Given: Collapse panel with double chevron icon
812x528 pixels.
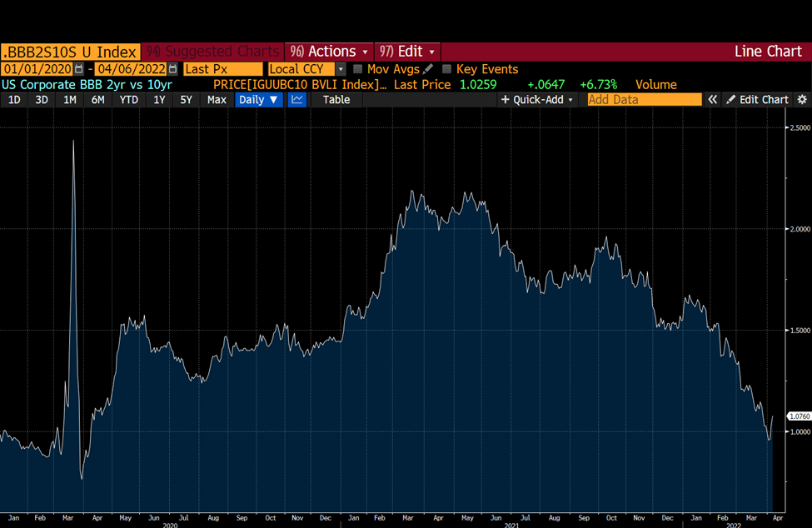Looking at the screenshot, I should click(713, 100).
